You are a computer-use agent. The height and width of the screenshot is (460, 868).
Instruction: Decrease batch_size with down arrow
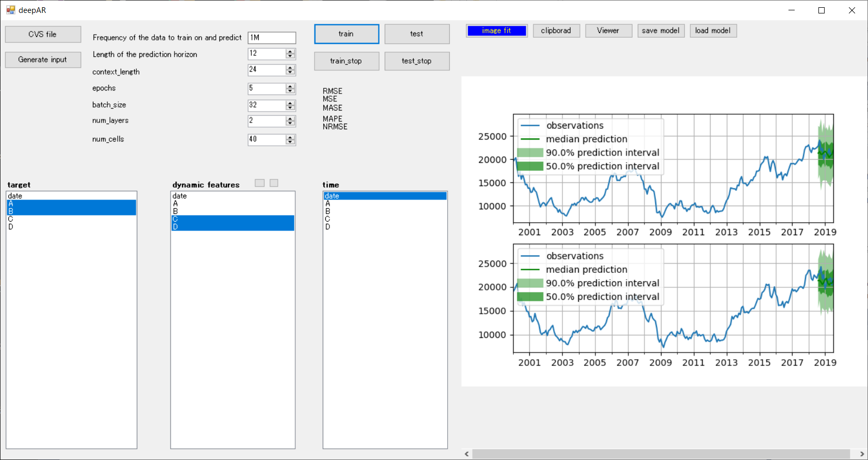[290, 108]
